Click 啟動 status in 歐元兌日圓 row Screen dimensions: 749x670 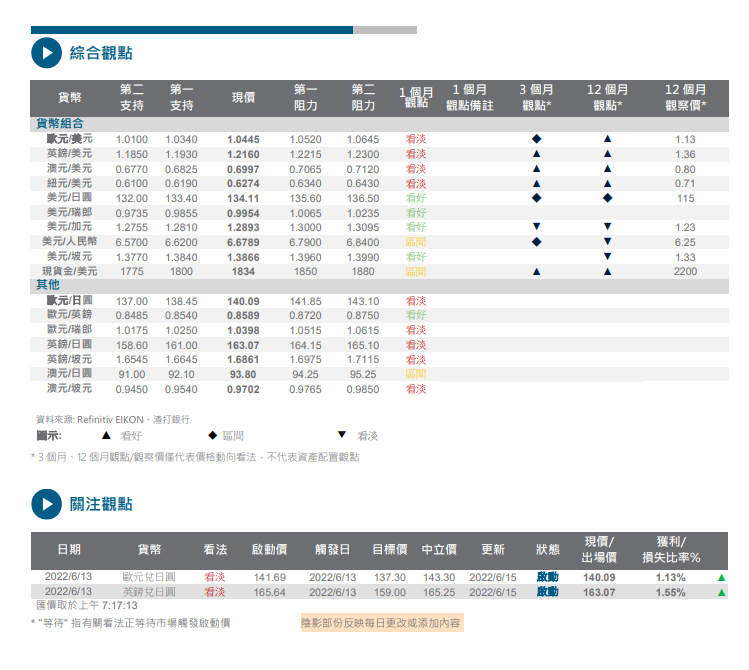pos(547,578)
